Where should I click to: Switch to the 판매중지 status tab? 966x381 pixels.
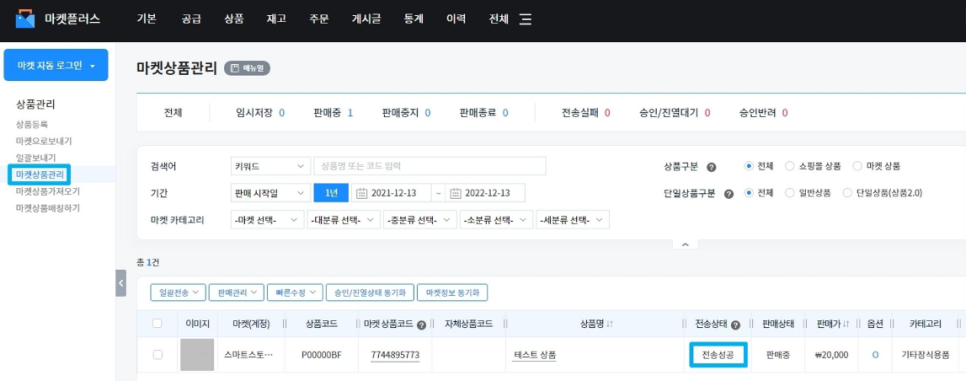point(406,113)
